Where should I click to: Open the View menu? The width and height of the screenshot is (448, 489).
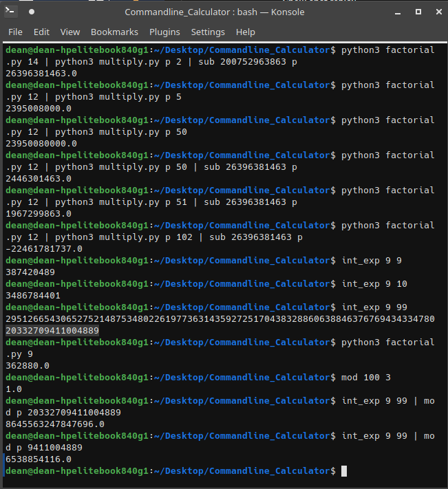70,32
